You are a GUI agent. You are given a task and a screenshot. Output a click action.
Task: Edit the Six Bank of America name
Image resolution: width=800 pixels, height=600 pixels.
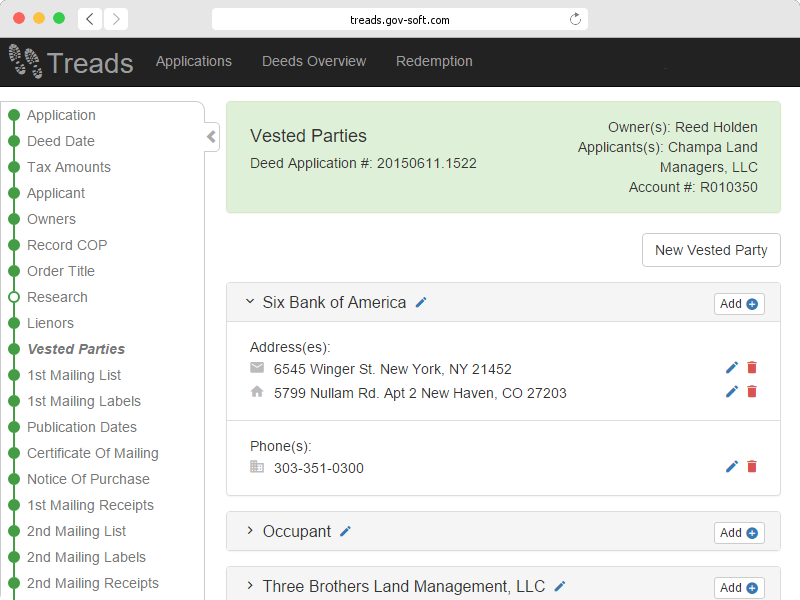(421, 303)
